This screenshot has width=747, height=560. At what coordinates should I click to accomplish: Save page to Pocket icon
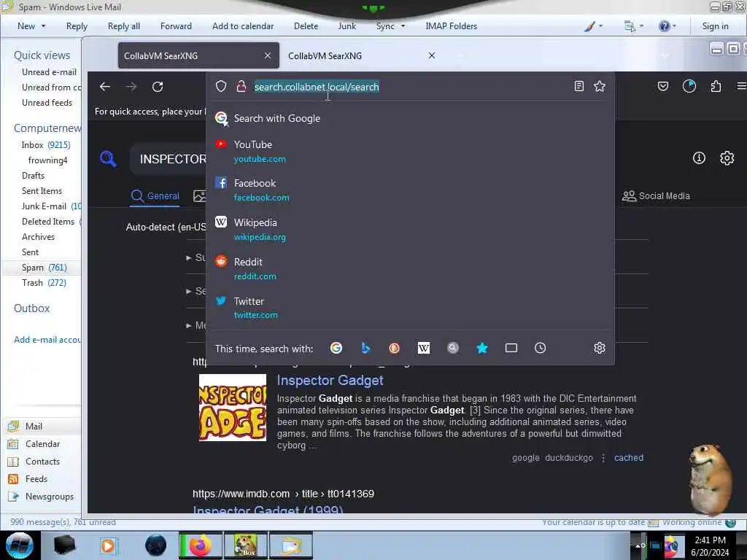pyautogui.click(x=662, y=86)
